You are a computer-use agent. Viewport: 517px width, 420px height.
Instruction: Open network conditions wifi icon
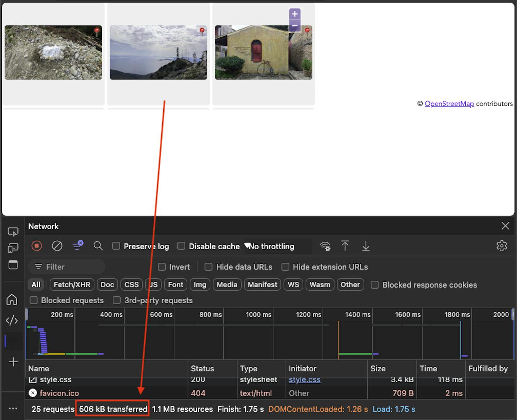pos(325,246)
